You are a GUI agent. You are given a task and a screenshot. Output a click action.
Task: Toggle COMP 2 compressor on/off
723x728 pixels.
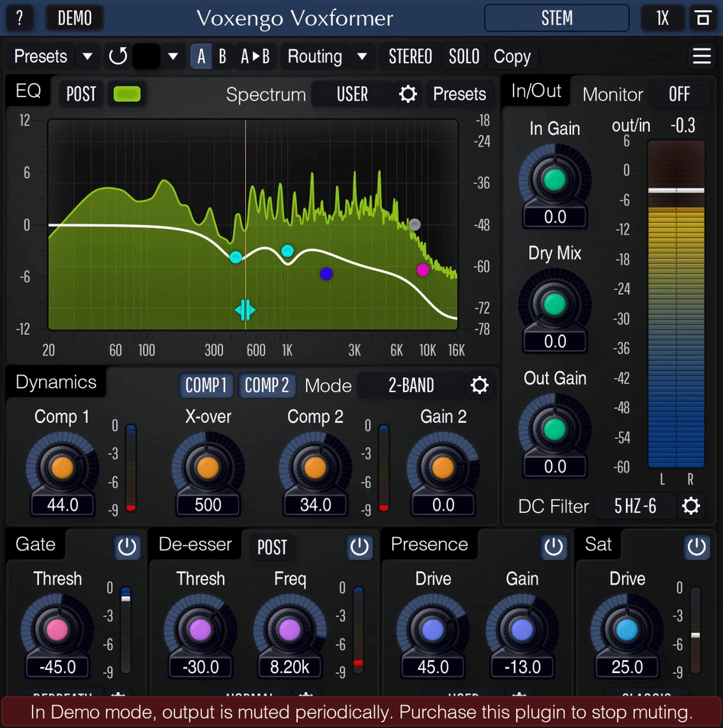pyautogui.click(x=267, y=385)
